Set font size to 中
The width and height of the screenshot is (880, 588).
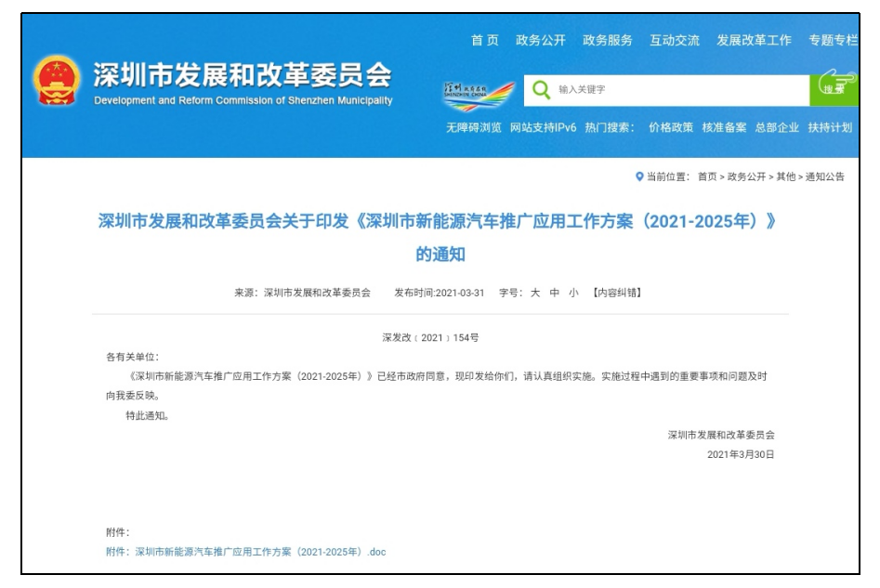(555, 293)
